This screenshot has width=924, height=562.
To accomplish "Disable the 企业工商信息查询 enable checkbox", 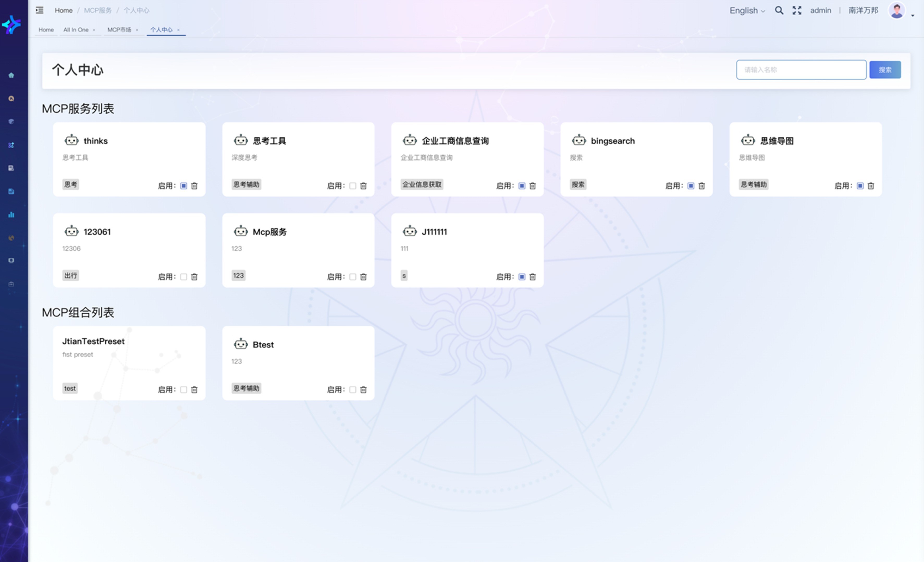I will pos(522,186).
